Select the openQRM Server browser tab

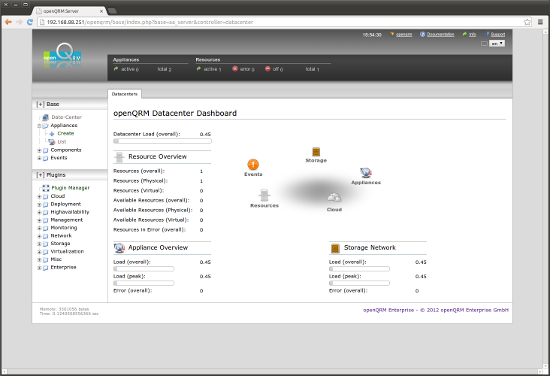tap(68, 11)
